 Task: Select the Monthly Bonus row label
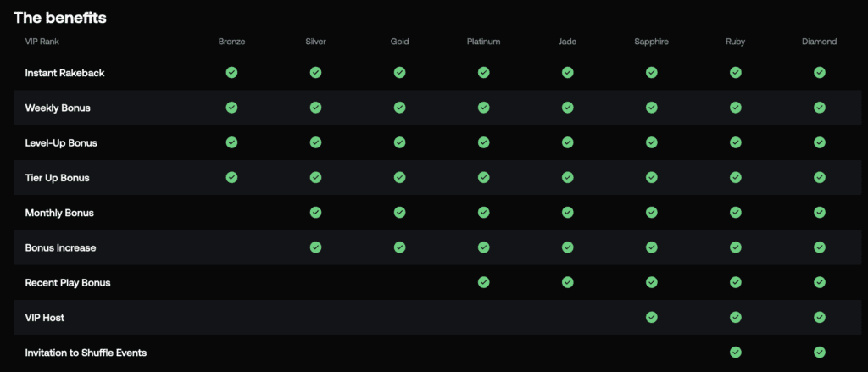click(x=59, y=213)
